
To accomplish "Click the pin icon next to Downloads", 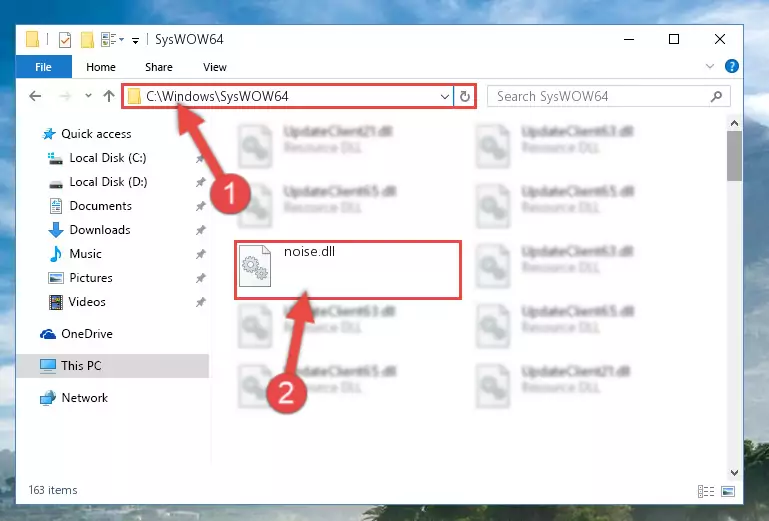I will pyautogui.click(x=200, y=230).
